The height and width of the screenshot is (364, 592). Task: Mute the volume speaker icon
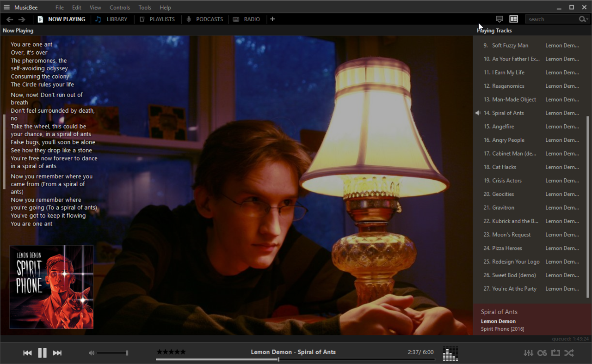click(x=92, y=353)
